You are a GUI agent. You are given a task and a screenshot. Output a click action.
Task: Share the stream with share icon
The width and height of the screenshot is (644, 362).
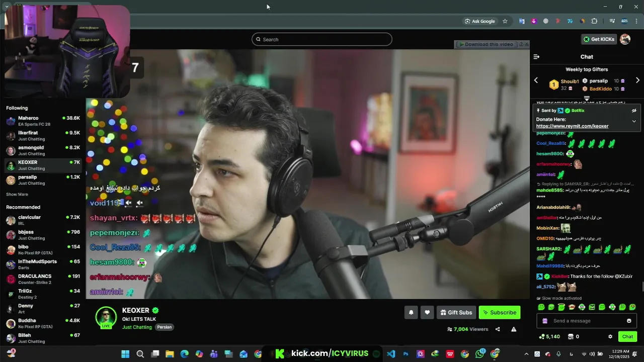[498, 329]
